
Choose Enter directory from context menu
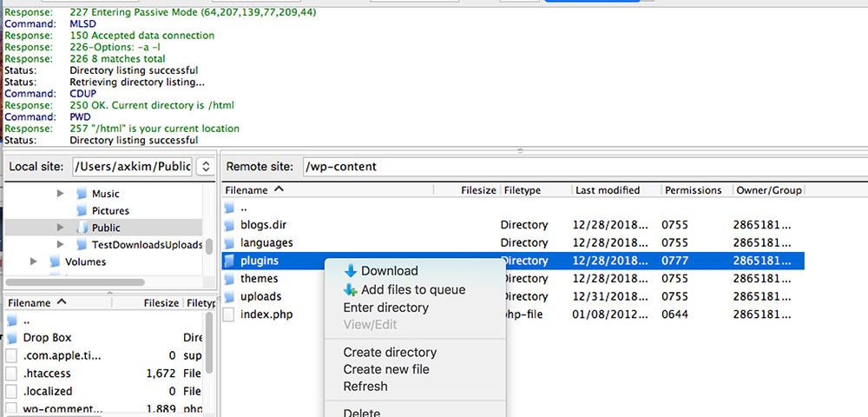[x=385, y=308]
